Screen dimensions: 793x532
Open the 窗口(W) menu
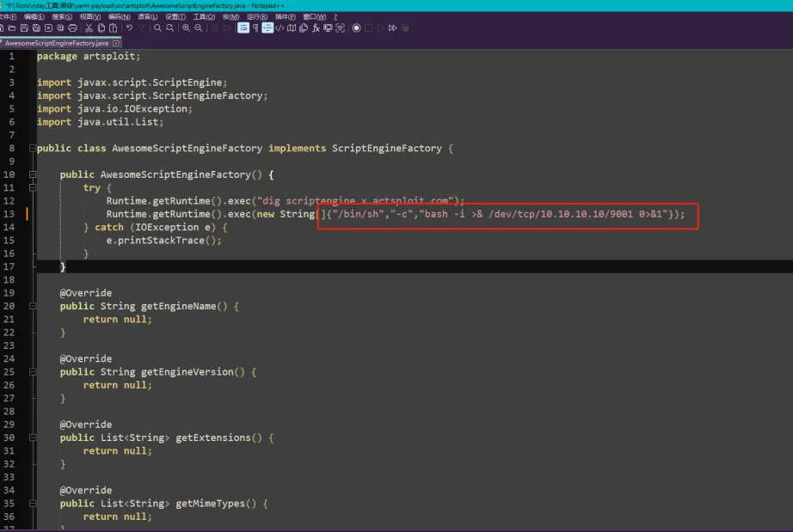pos(315,17)
